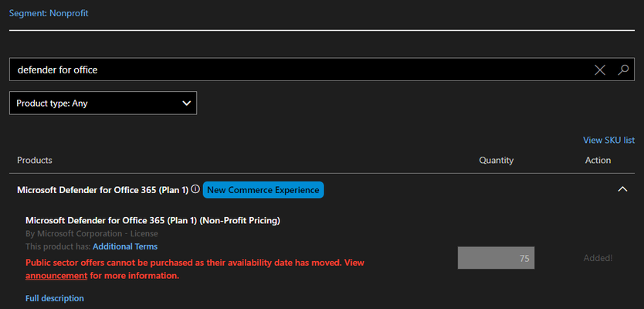644x309 pixels.
Task: Collapse the Defender for Office 365 product row
Action: click(x=622, y=189)
